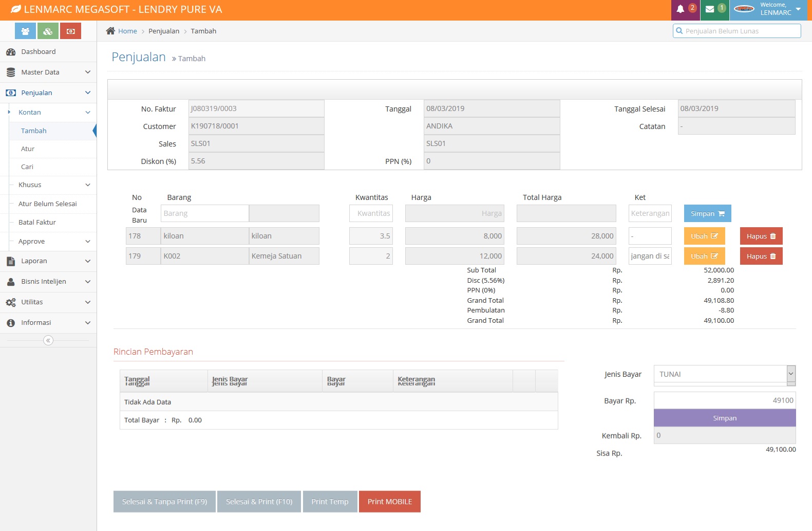The height and width of the screenshot is (531, 812).
Task: Click the leaf logo in the header
Action: coord(16,9)
